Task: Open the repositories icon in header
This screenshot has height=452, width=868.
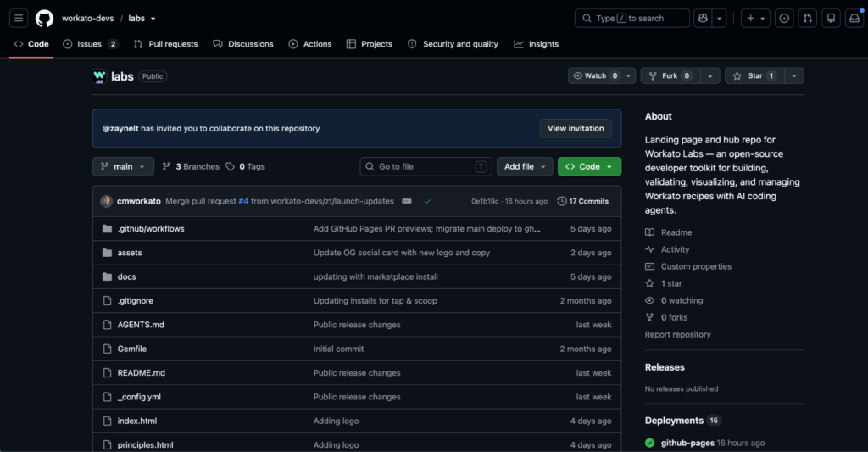Action: [x=831, y=19]
